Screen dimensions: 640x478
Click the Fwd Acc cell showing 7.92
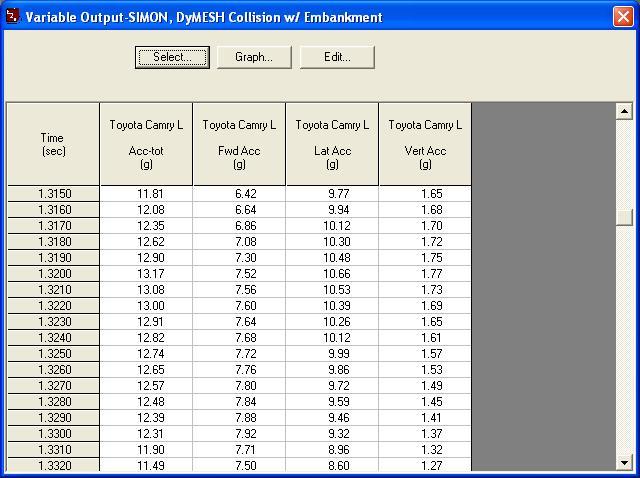[x=239, y=433]
